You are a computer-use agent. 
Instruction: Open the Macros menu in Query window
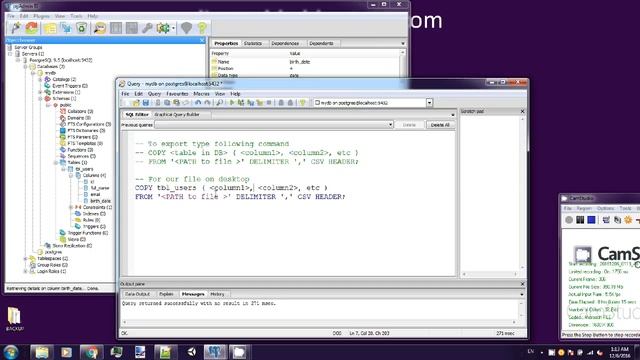pyautogui.click(x=201, y=94)
